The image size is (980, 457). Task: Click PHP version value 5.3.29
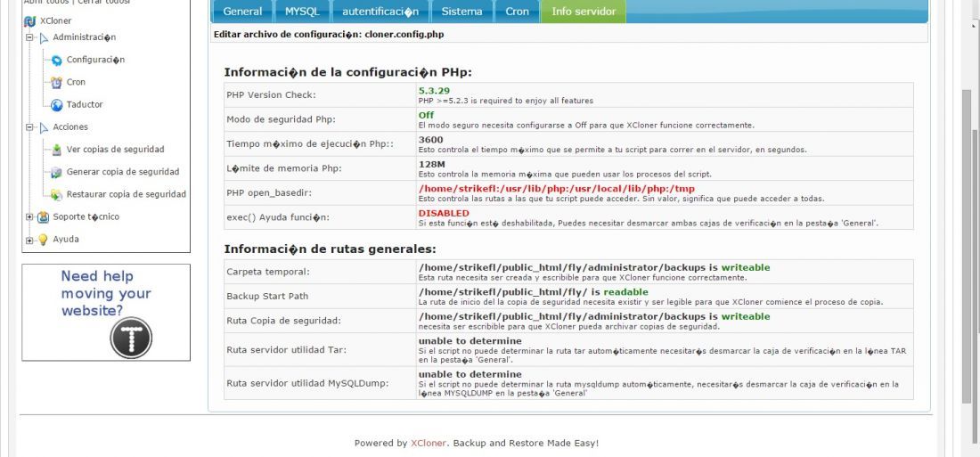click(x=435, y=91)
